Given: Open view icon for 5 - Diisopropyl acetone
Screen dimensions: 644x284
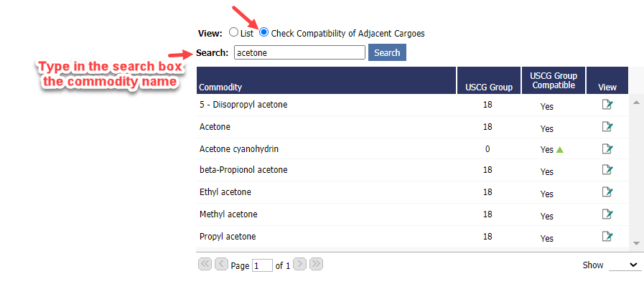Looking at the screenshot, I should pos(607,105).
